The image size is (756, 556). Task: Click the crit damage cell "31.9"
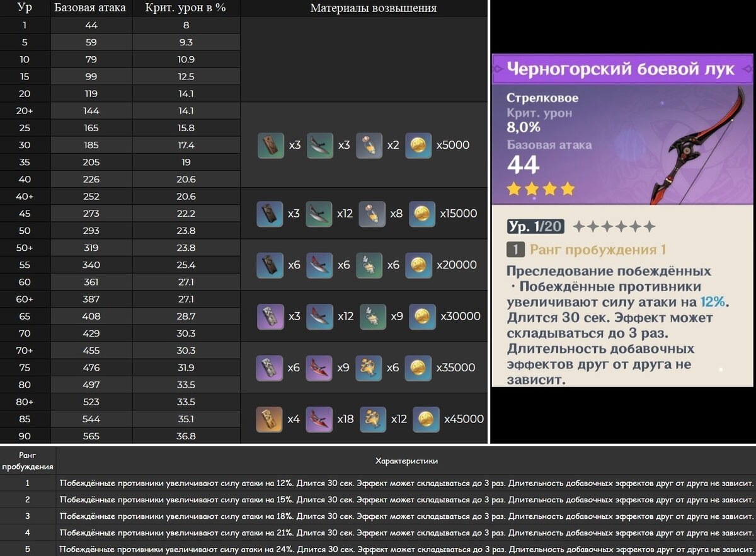[x=186, y=368]
